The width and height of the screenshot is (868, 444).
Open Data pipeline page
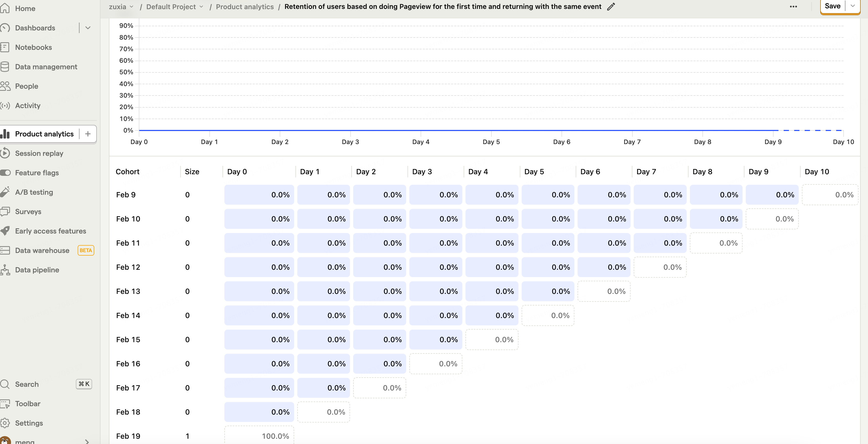(x=37, y=270)
